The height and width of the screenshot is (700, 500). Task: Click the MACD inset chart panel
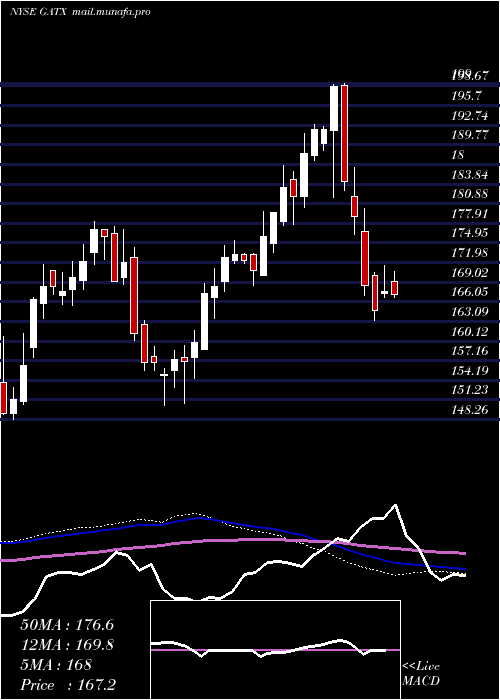pyautogui.click(x=275, y=650)
